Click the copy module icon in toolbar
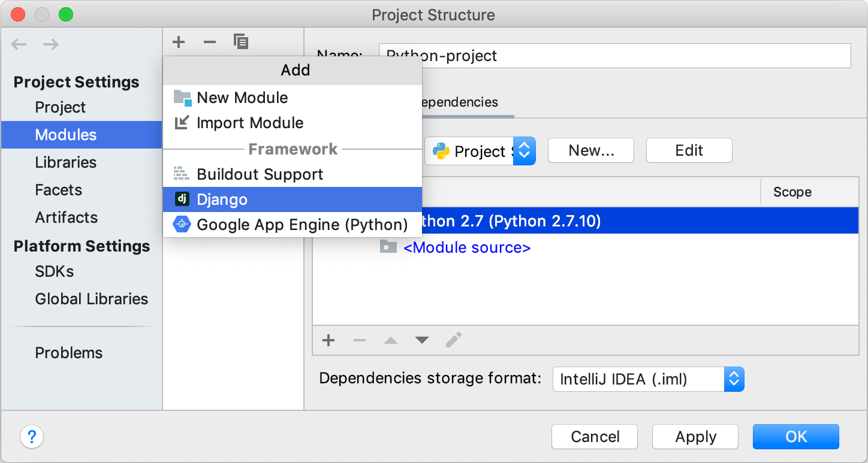Screen dimensions: 868x463 (x=240, y=42)
